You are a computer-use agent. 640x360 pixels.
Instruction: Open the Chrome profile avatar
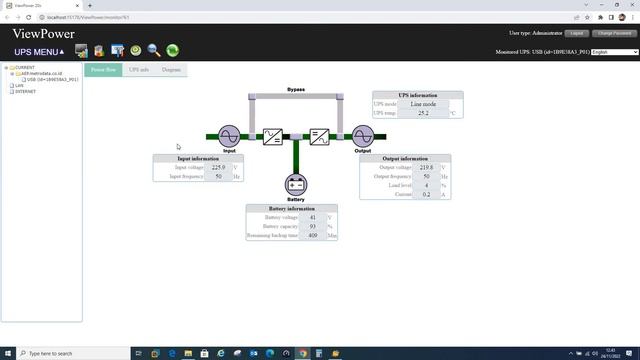tap(622, 18)
